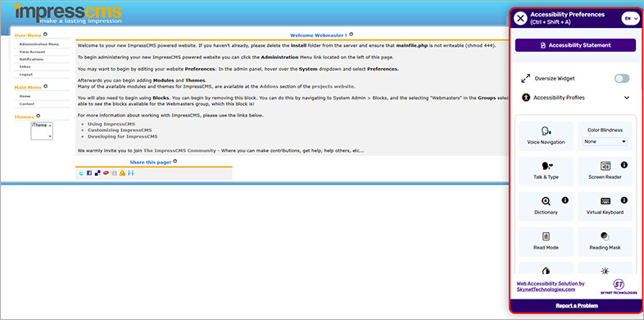Expand the Accessibility Profiles chevron
The height and width of the screenshot is (320, 644).
pos(627,98)
